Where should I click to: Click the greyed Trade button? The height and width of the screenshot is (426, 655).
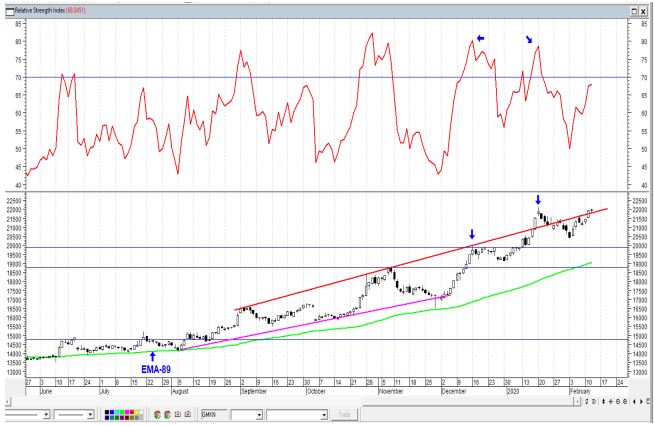point(345,415)
